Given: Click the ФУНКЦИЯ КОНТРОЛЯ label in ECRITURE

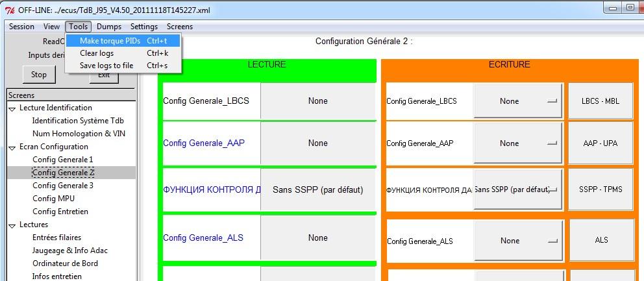Looking at the screenshot, I should [x=429, y=190].
